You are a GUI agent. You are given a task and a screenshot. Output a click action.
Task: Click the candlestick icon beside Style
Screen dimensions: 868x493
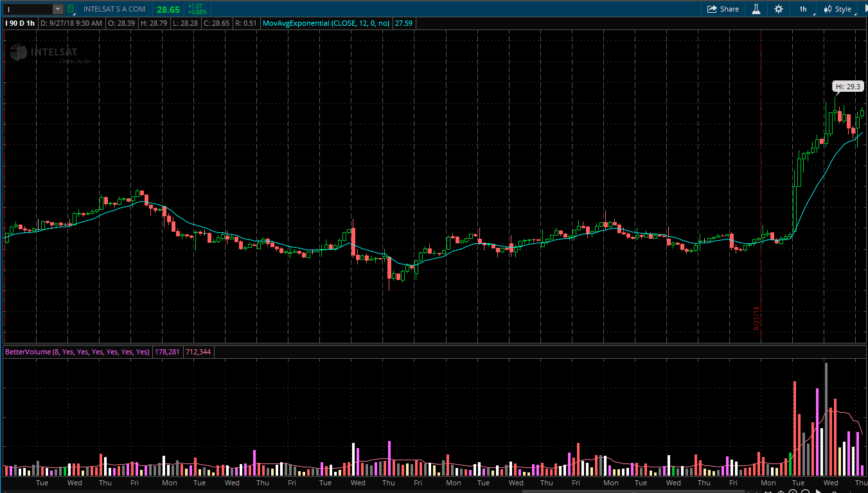click(828, 9)
